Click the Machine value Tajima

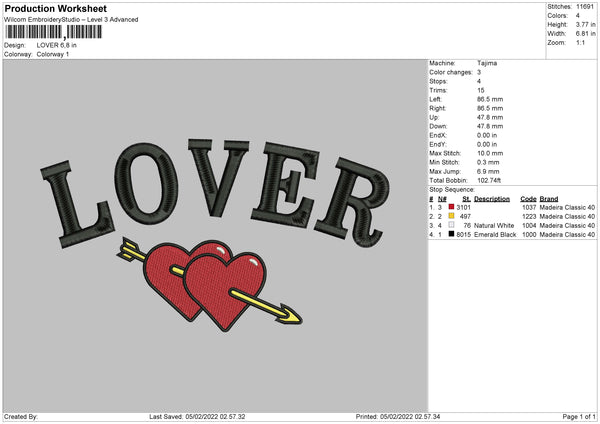[487, 63]
